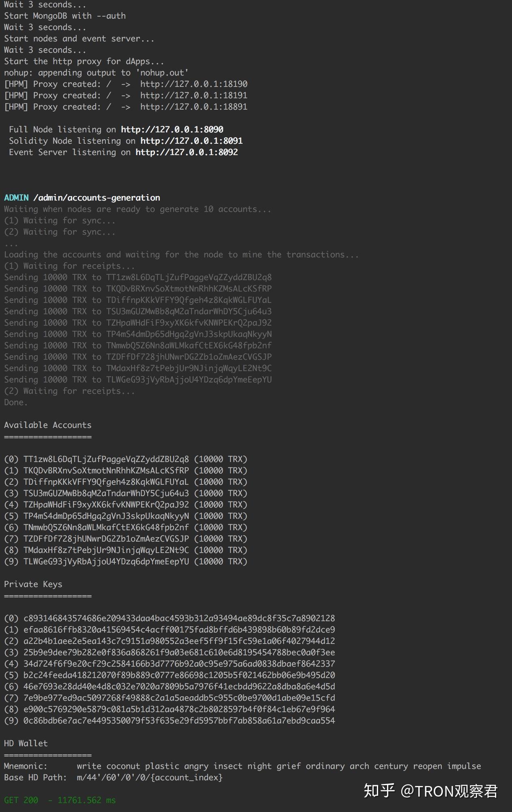The width and height of the screenshot is (512, 812).
Task: Click the HD Wallet heading
Action: (x=26, y=743)
